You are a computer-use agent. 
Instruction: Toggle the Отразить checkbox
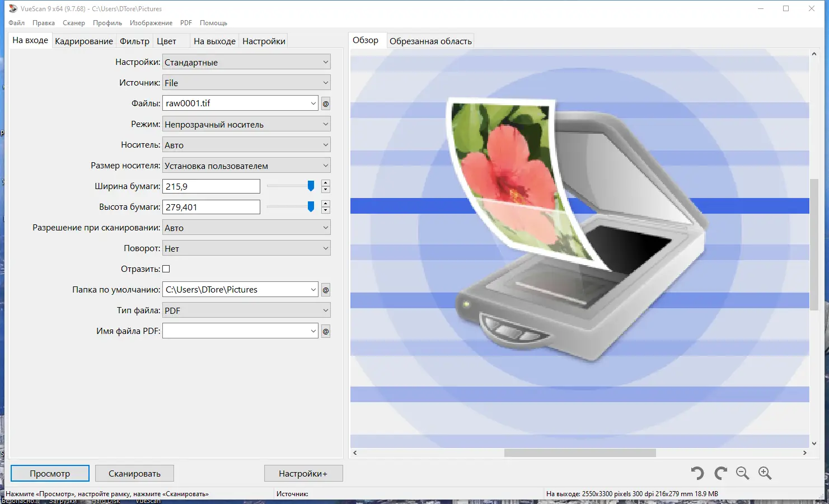(166, 269)
